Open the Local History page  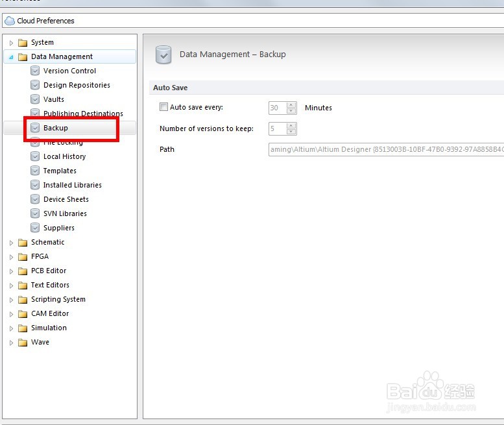(x=65, y=156)
